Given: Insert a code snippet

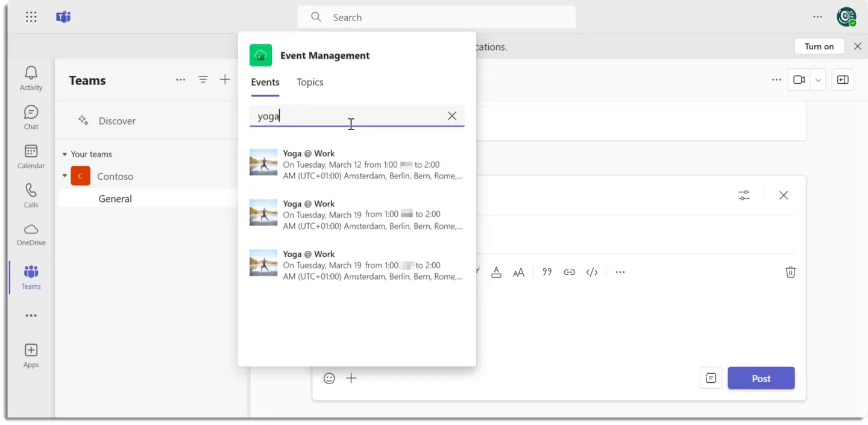Looking at the screenshot, I should pyautogui.click(x=592, y=272).
